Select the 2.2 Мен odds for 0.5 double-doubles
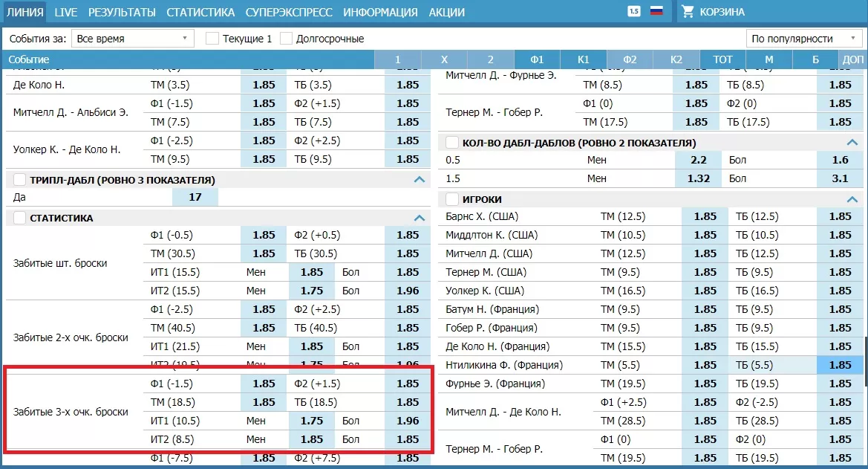Viewport: 868px width, 469px height. click(698, 160)
